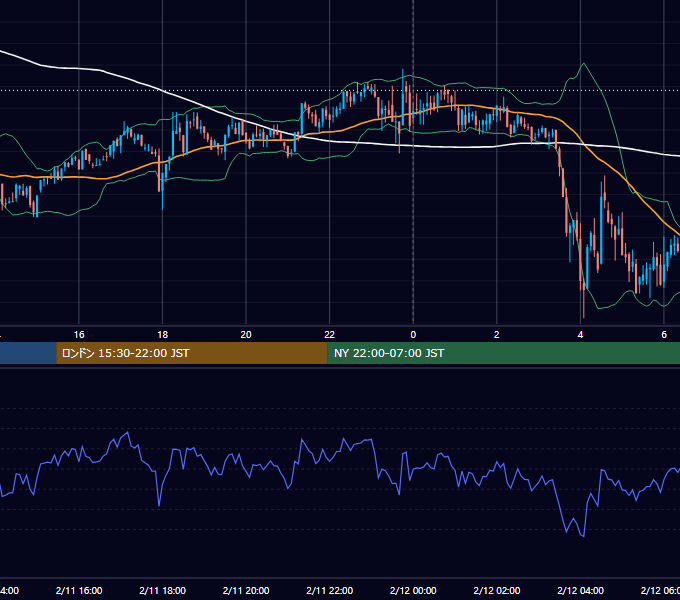Click the 2 hour label on price chart axis

[x=497, y=335]
